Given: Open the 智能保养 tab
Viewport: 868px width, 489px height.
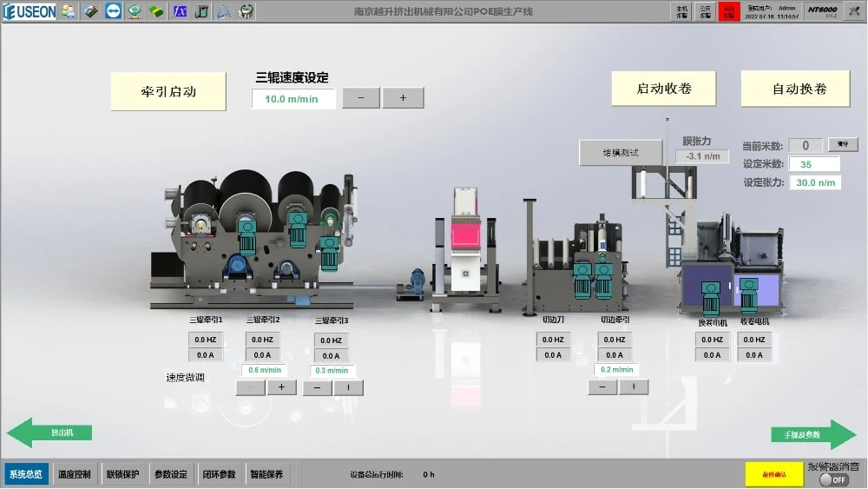Looking at the screenshot, I should [x=266, y=474].
